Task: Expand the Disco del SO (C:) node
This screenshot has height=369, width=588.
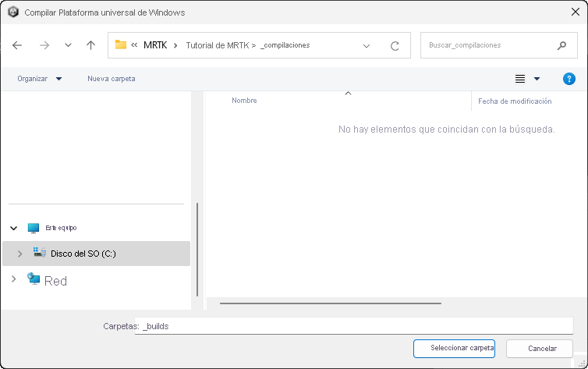Action: coord(19,254)
